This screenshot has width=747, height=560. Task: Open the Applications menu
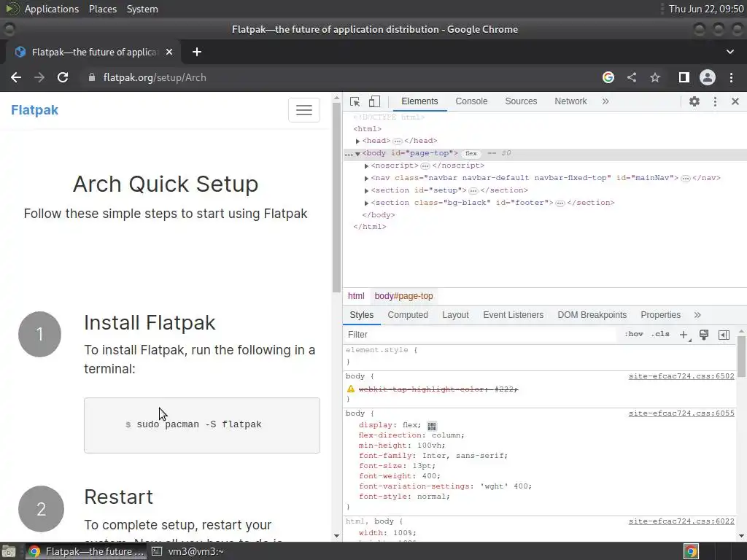(x=52, y=9)
